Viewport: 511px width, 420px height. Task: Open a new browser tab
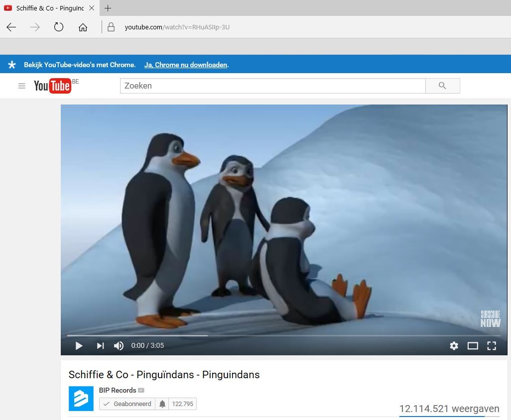[108, 8]
